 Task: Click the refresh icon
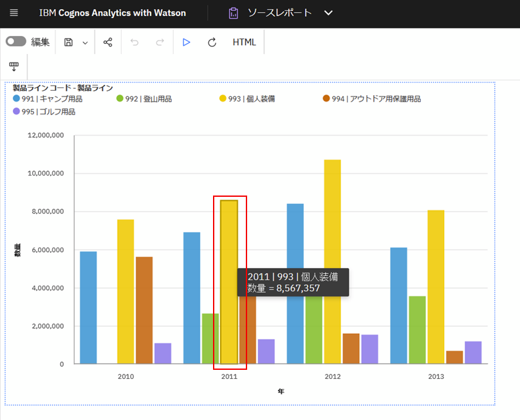click(x=212, y=42)
